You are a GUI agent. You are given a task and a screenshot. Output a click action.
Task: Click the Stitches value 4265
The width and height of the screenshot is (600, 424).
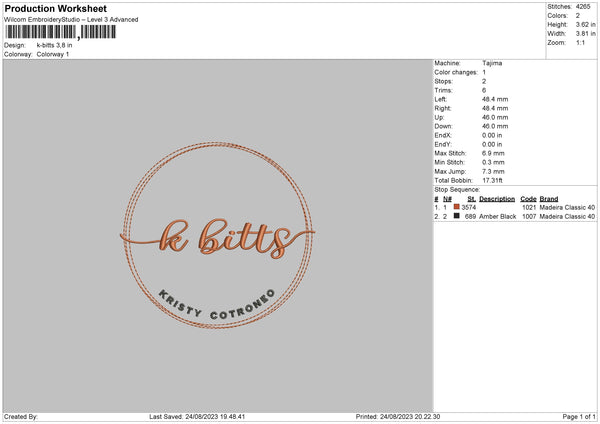coord(583,7)
